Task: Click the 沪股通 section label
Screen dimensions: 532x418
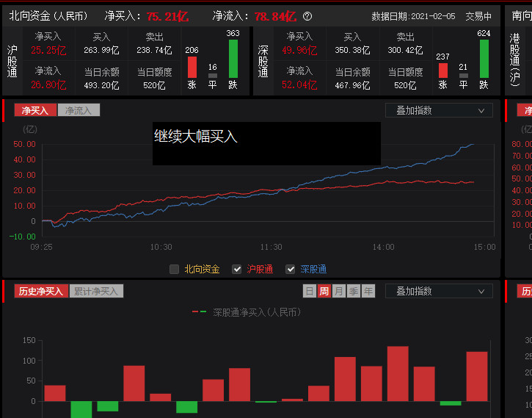Action: tap(12, 61)
